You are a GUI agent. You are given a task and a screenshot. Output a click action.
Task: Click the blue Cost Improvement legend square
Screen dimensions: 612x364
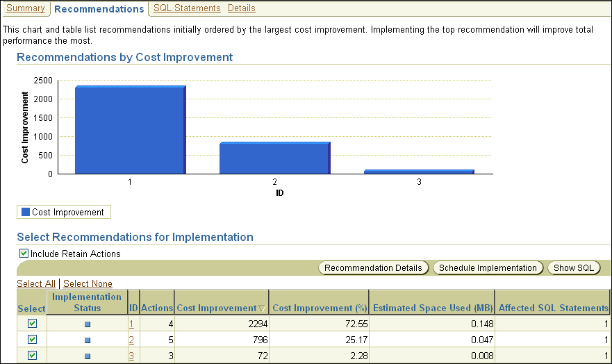(x=26, y=213)
